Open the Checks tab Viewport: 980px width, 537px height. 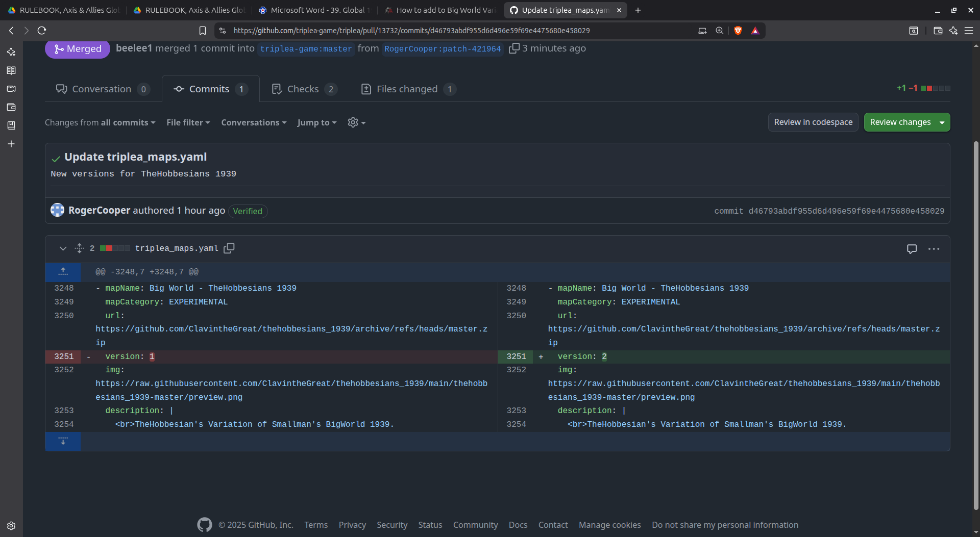304,89
